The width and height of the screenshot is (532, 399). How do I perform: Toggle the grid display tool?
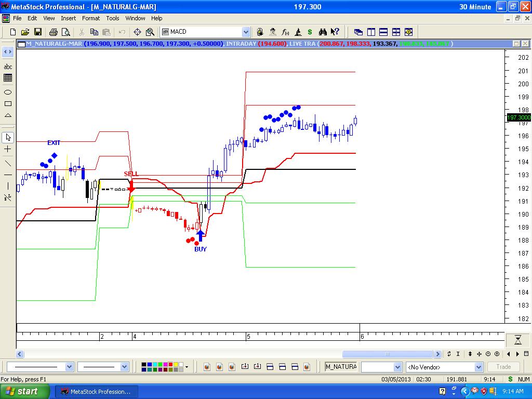[x=8, y=77]
